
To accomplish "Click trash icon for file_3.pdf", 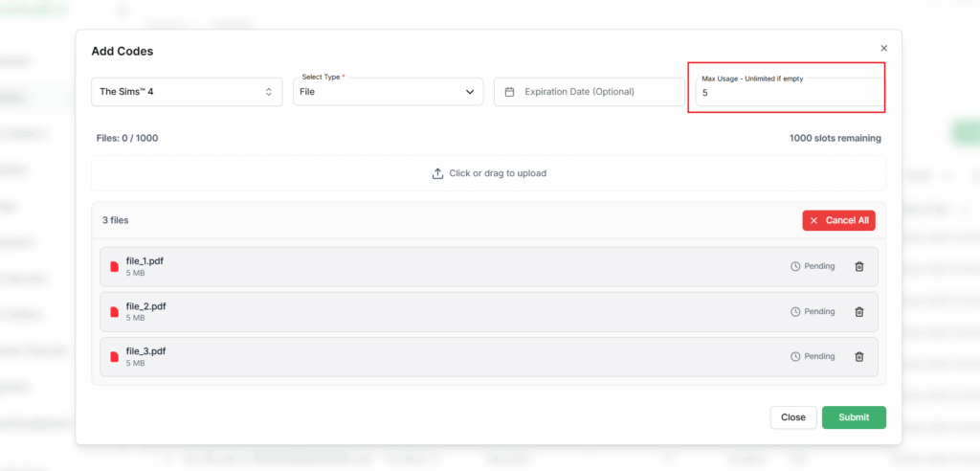I will tap(858, 356).
